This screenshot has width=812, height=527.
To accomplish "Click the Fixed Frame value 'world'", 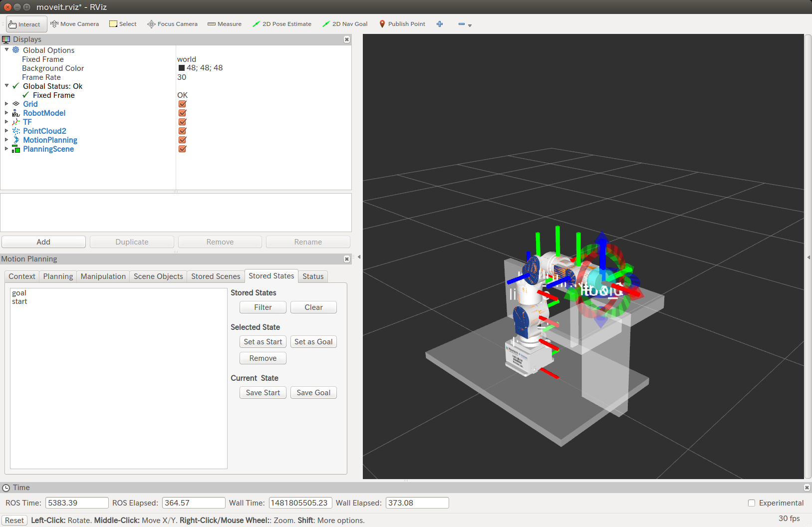I will coord(187,59).
